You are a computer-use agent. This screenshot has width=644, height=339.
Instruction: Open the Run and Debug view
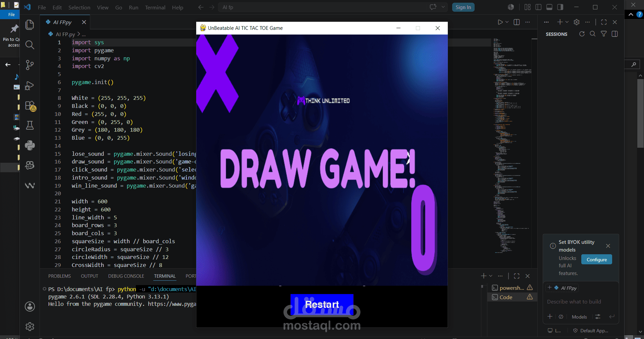point(30,85)
